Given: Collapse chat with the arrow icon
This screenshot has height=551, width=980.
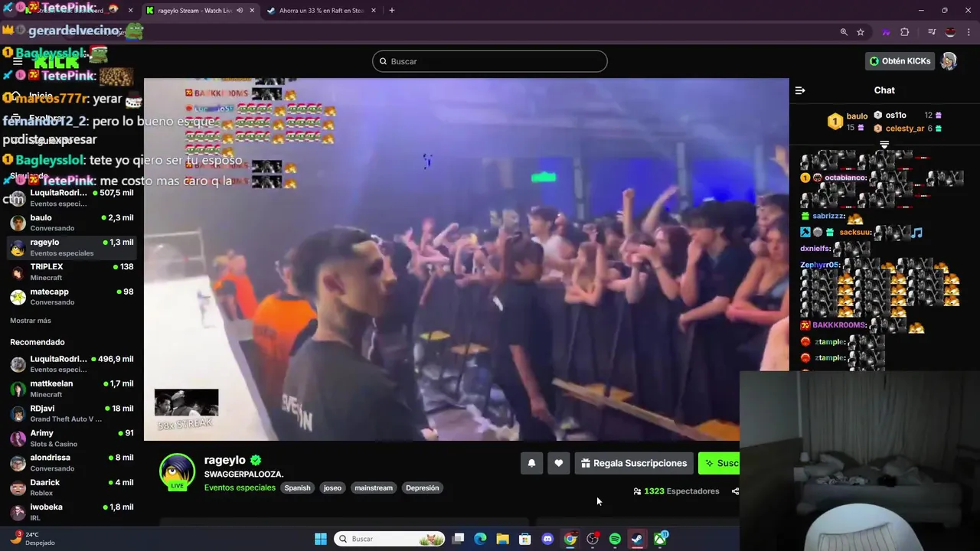Looking at the screenshot, I should click(800, 90).
